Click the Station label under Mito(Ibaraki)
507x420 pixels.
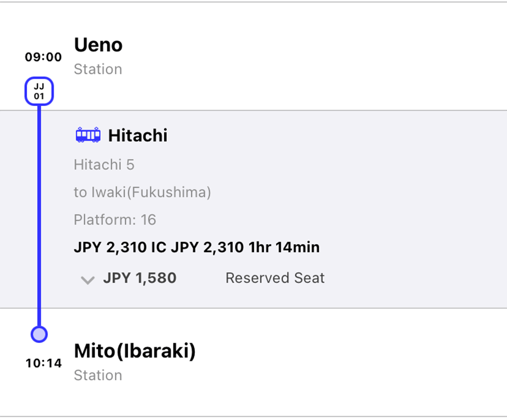98,375
